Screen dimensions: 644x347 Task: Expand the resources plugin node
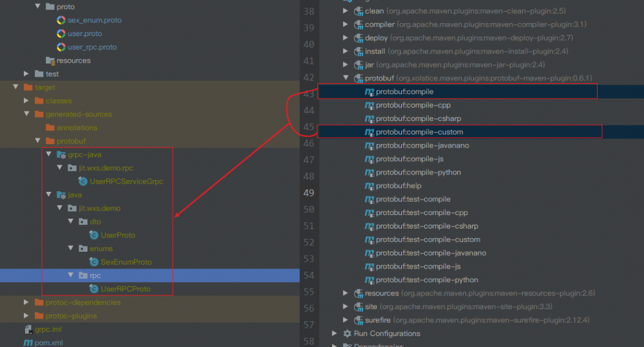coord(345,293)
